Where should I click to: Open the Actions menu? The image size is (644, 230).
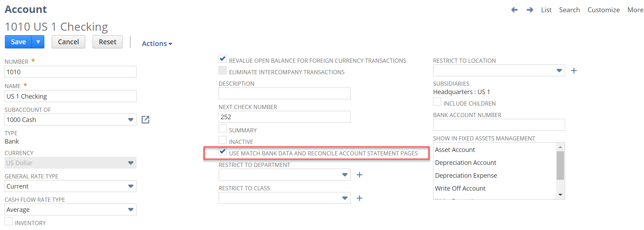coord(157,44)
